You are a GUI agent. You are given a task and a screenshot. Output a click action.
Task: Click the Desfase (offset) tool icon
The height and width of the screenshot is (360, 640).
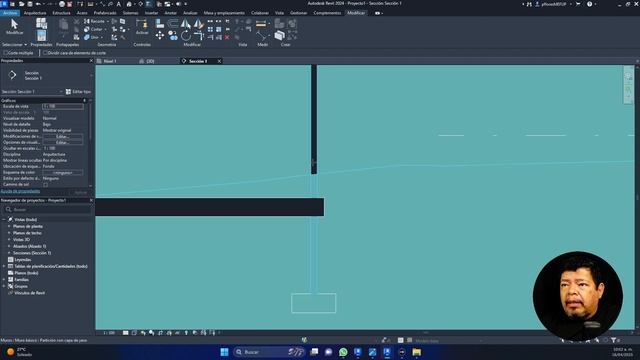[x=173, y=24]
